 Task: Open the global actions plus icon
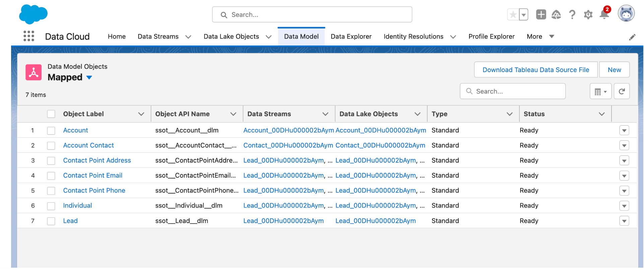(x=541, y=14)
